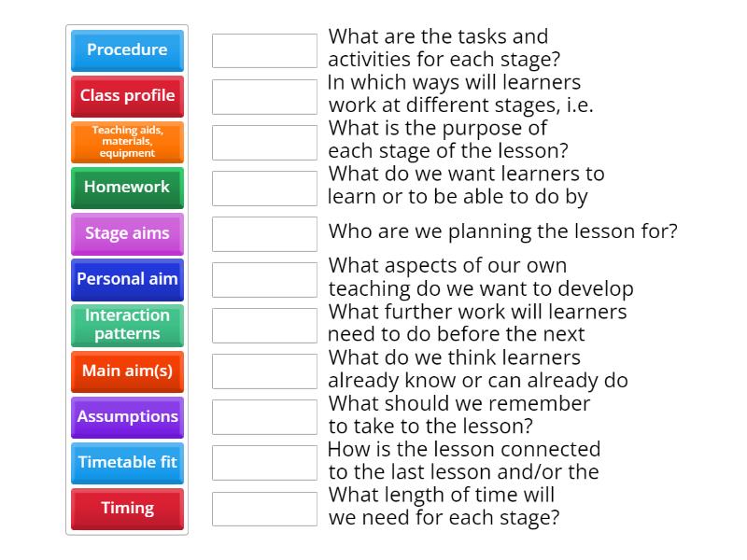This screenshot has width=747, height=560.
Task: Select the Homework tile
Action: tap(127, 188)
